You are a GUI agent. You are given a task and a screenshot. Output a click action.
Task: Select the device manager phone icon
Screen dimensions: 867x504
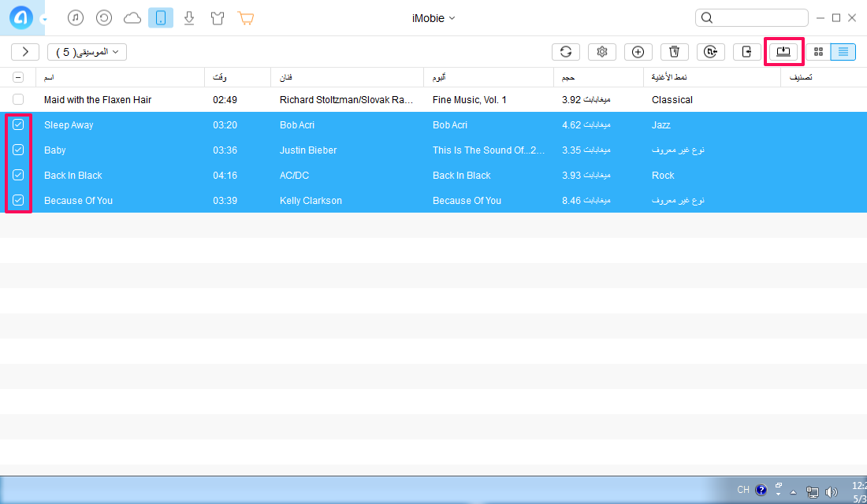[x=161, y=17]
